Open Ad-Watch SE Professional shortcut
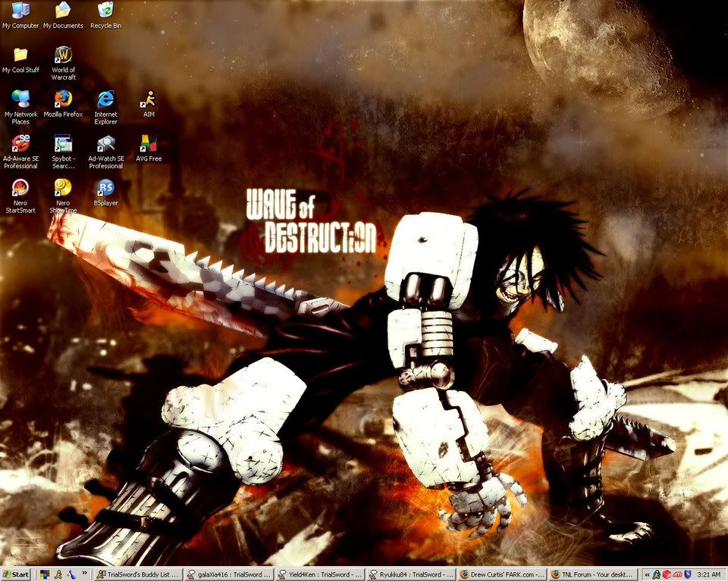 [106, 152]
